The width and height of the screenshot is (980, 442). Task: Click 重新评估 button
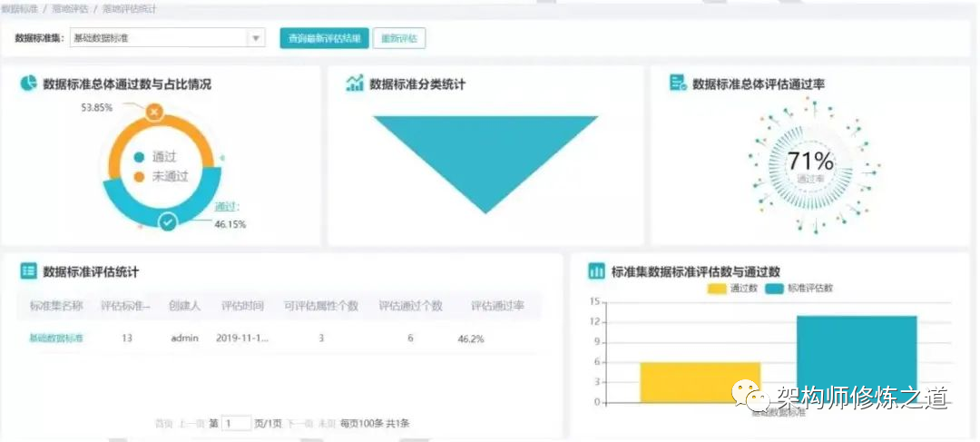tap(399, 38)
